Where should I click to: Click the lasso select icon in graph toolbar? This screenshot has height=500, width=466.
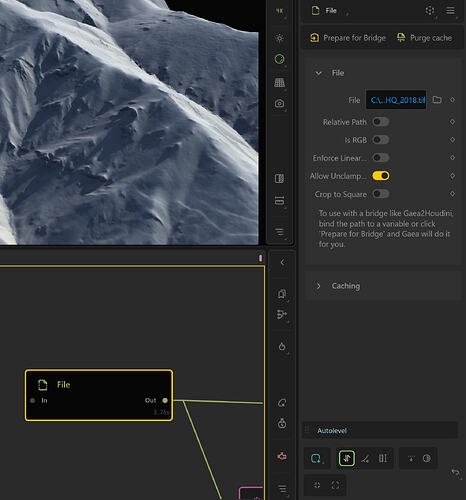[282, 403]
